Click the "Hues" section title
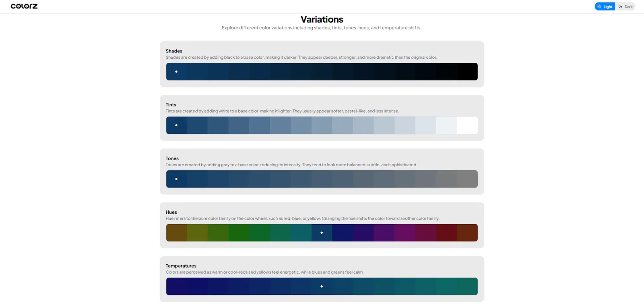 (171, 212)
